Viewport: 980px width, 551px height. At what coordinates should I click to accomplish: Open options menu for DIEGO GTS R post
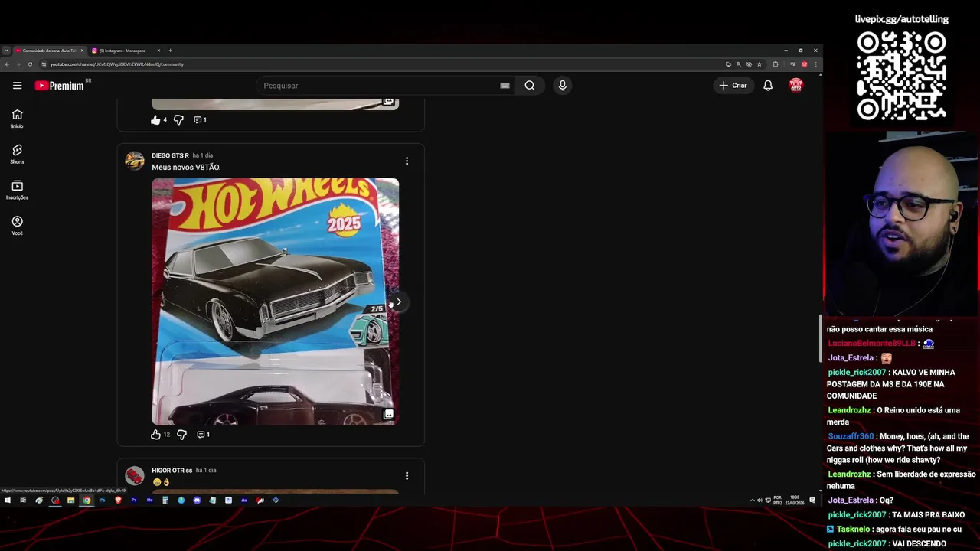(x=407, y=161)
